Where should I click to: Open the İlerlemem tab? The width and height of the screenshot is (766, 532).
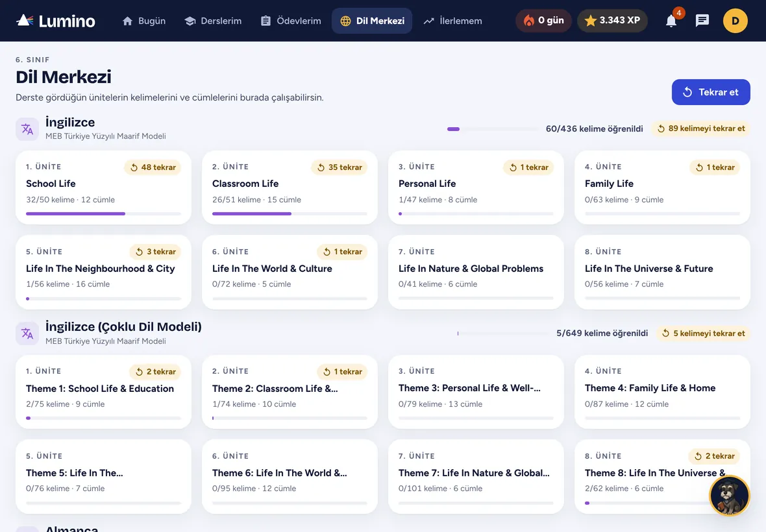tap(453, 21)
